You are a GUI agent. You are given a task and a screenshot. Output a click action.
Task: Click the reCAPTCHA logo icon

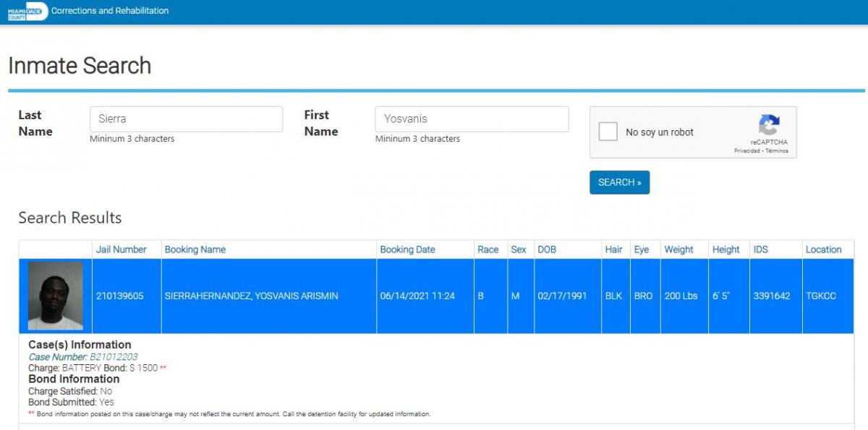pos(768,125)
